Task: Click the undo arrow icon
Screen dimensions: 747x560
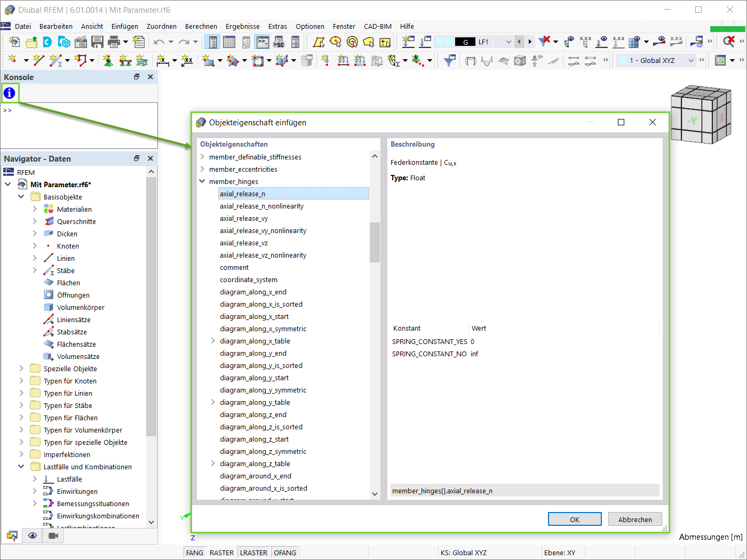Action: (x=159, y=42)
